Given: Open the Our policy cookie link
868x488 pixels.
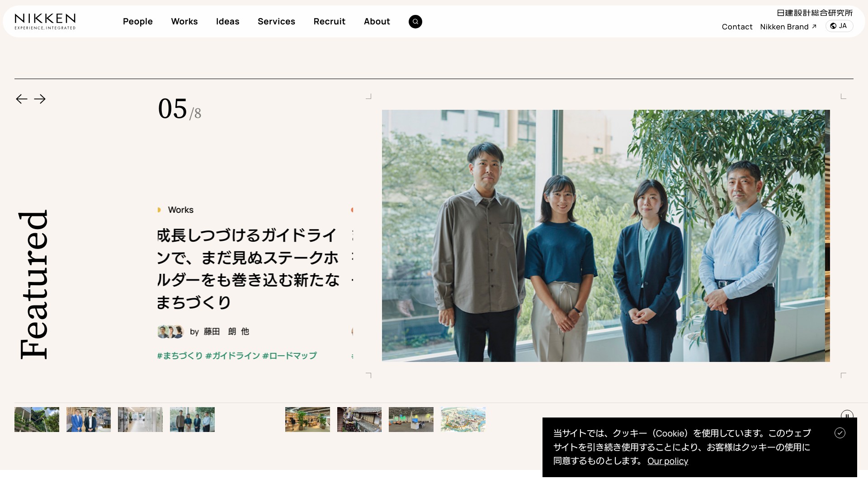Looking at the screenshot, I should point(667,461).
